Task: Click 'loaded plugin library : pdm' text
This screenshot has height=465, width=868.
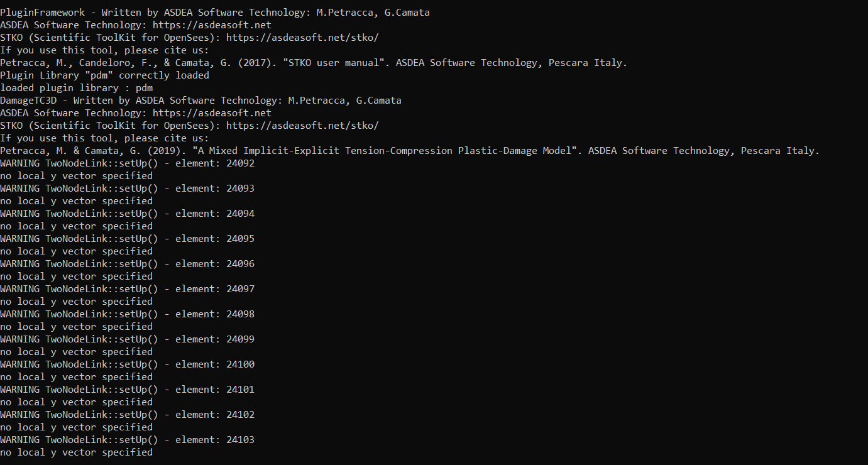Action: pos(77,88)
